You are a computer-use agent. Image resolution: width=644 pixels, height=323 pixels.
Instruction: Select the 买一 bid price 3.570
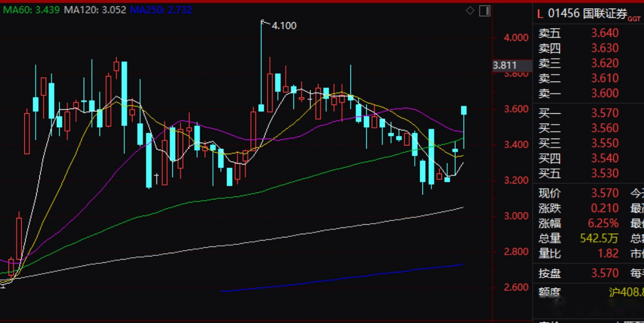tap(605, 113)
